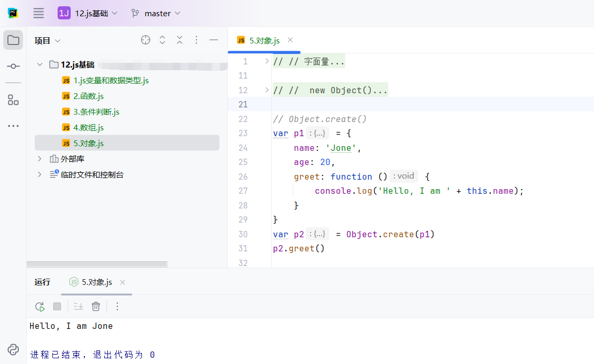Click the p1 type inlay hint
Image resolution: width=594 pixels, height=364 pixels.
pyautogui.click(x=317, y=134)
